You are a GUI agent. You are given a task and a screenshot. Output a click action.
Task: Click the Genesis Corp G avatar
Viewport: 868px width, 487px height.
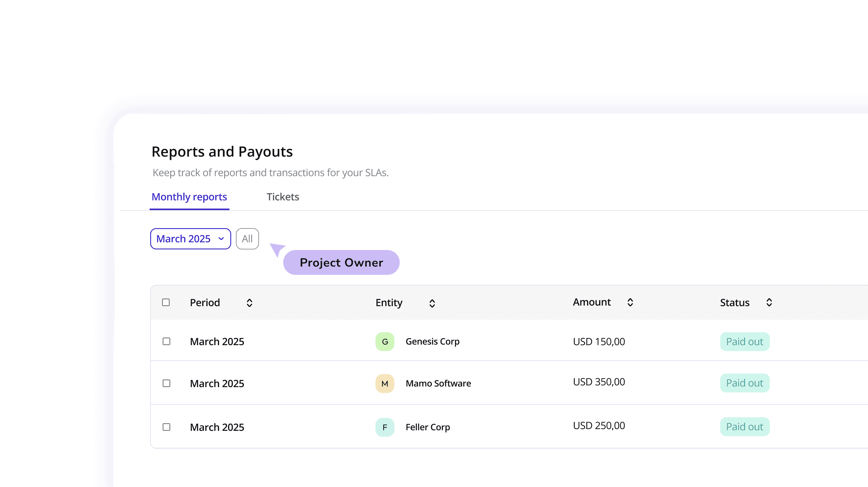click(385, 342)
